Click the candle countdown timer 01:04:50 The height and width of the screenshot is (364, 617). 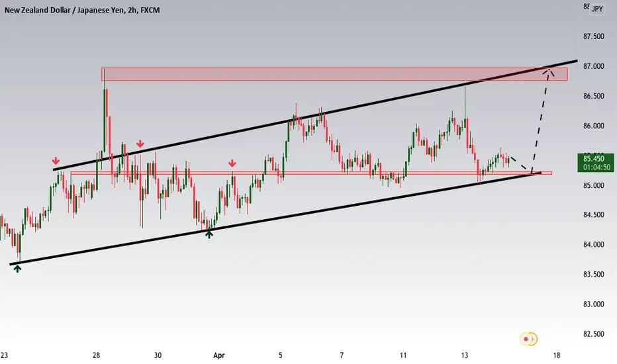[x=596, y=167]
